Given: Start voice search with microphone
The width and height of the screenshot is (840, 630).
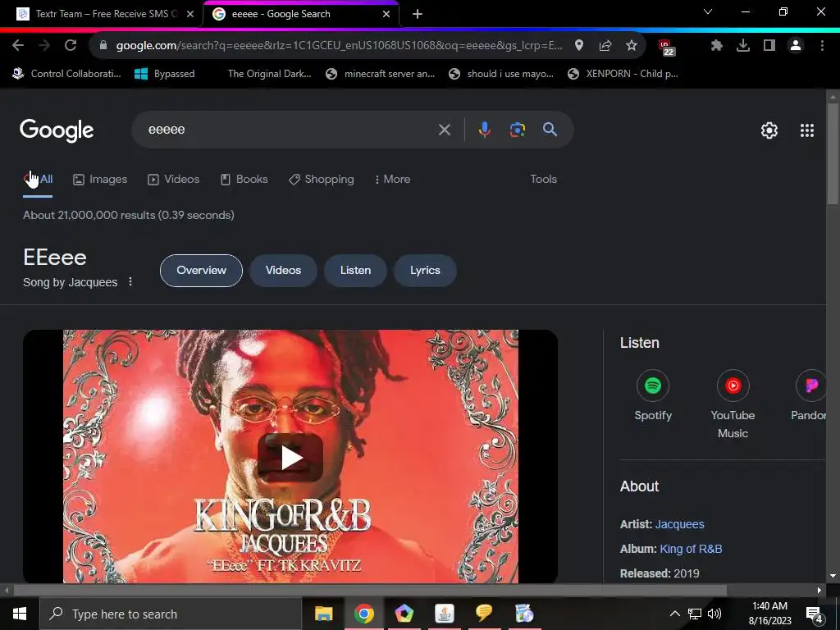Looking at the screenshot, I should coord(484,130).
